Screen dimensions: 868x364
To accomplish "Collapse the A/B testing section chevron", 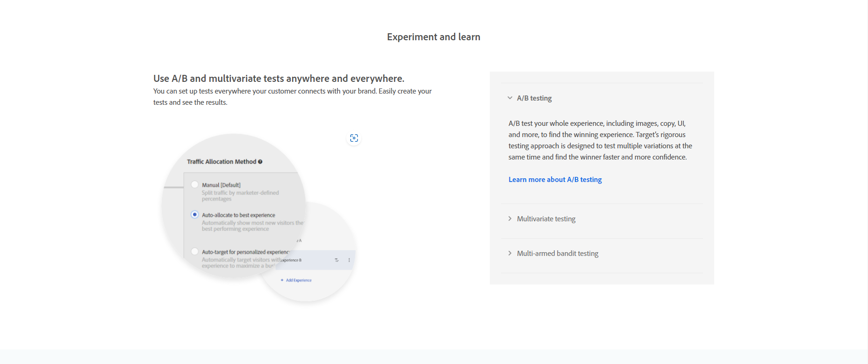I will coord(510,98).
